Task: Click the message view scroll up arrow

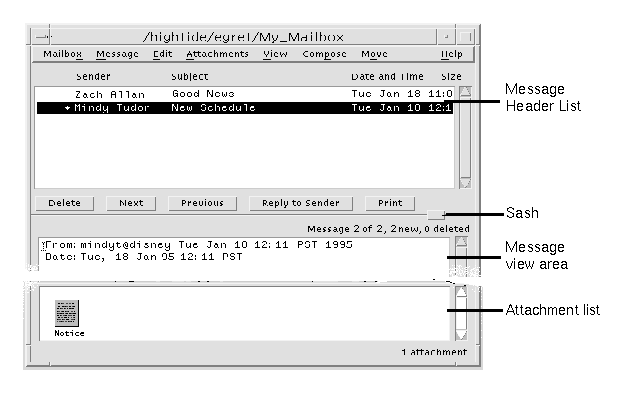Action: [461, 242]
